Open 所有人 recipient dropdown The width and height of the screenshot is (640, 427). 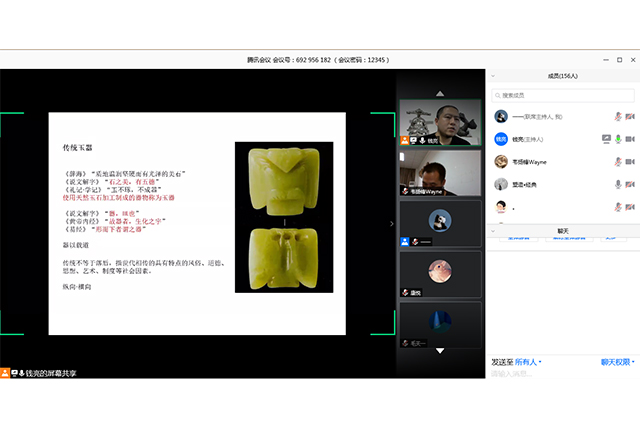coord(524,361)
